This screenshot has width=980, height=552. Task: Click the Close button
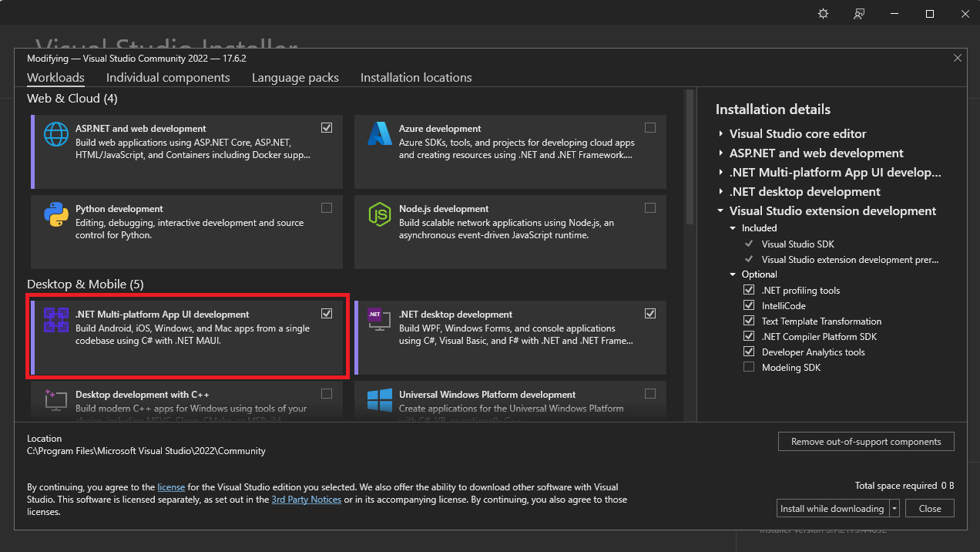930,509
